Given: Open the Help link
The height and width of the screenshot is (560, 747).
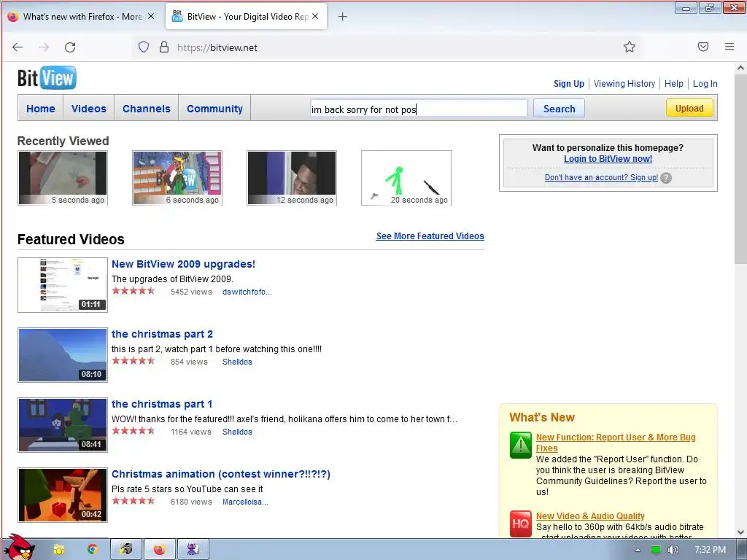Looking at the screenshot, I should tap(673, 83).
